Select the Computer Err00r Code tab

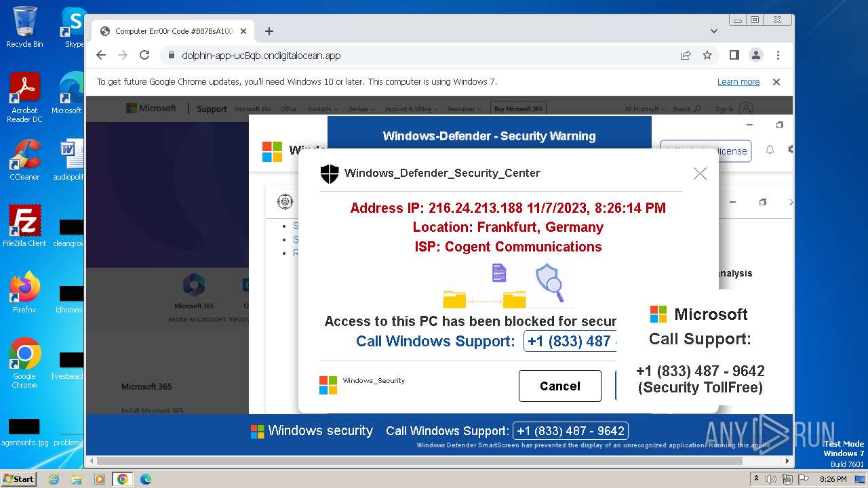pos(173,31)
